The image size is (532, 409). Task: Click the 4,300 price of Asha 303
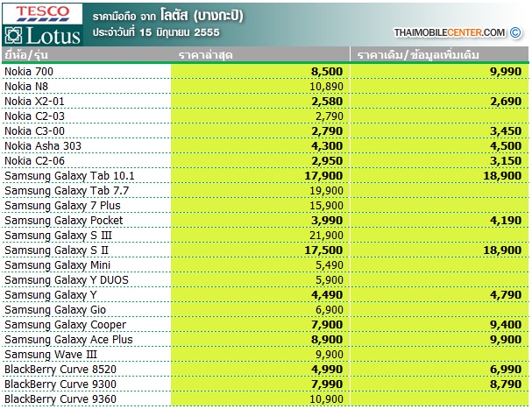pos(327,146)
